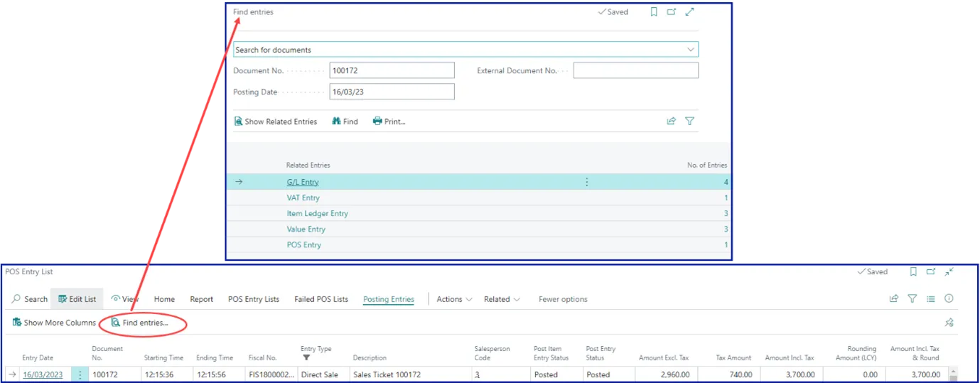Click the Entry Date column header
980x383 pixels.
38,358
